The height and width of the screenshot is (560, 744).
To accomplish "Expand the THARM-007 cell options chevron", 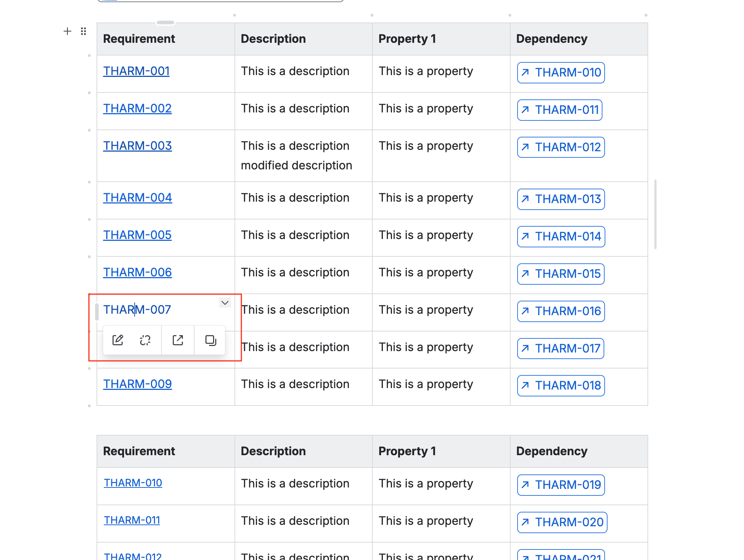I will [x=225, y=303].
